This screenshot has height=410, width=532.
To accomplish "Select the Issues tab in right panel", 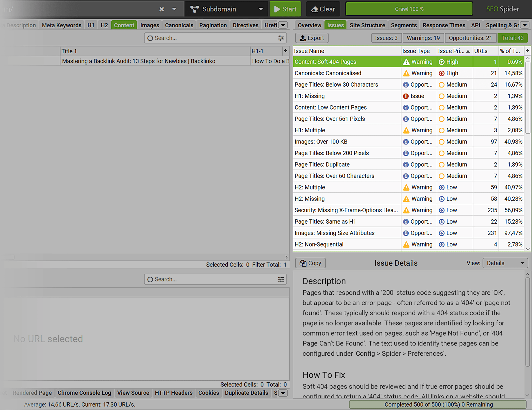I will point(336,25).
